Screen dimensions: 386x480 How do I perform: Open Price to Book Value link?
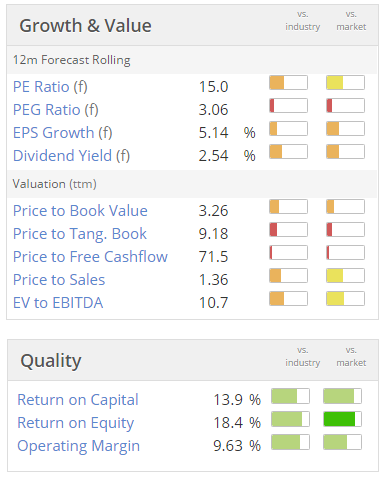pos(80,211)
